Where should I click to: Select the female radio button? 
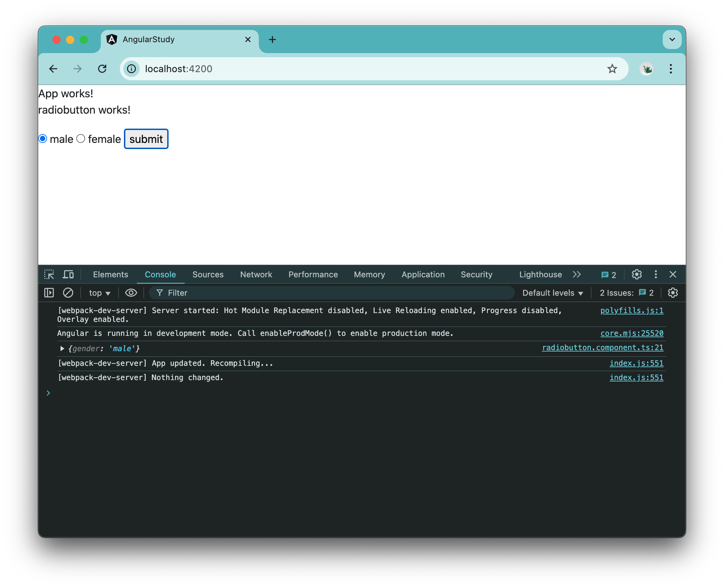coord(80,138)
